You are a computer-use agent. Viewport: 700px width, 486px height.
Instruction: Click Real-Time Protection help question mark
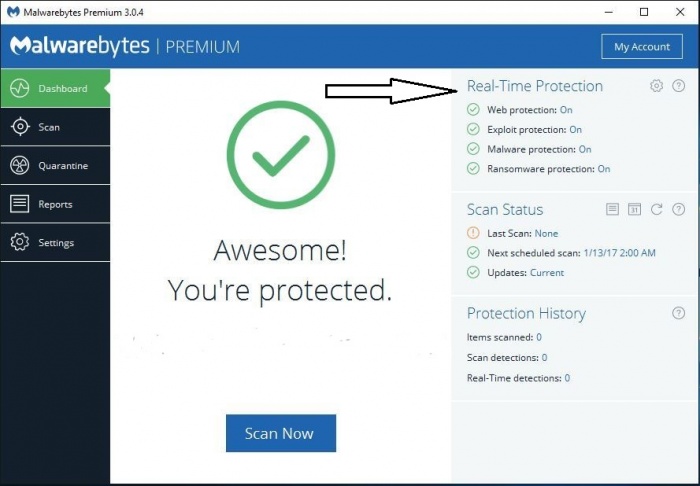tap(679, 86)
